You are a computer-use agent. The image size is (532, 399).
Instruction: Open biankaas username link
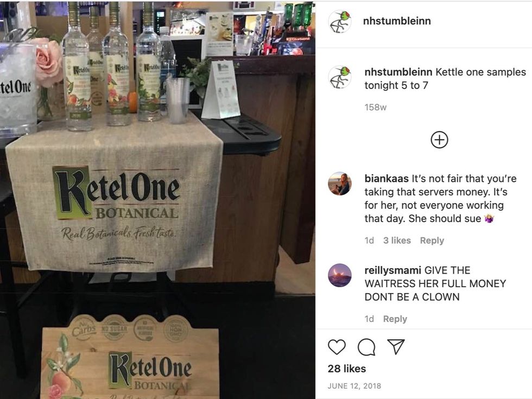387,179
